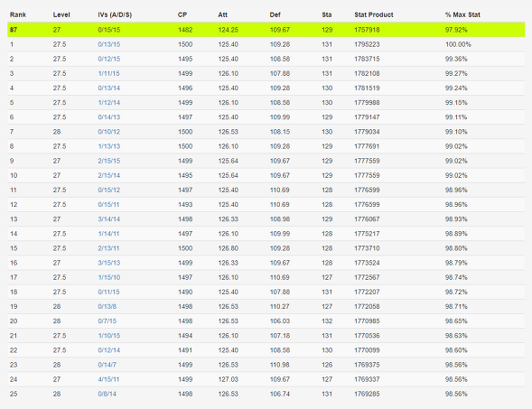This screenshot has width=532, height=409.
Task: Select stat product 1757918 in highlighted row
Action: (367, 30)
